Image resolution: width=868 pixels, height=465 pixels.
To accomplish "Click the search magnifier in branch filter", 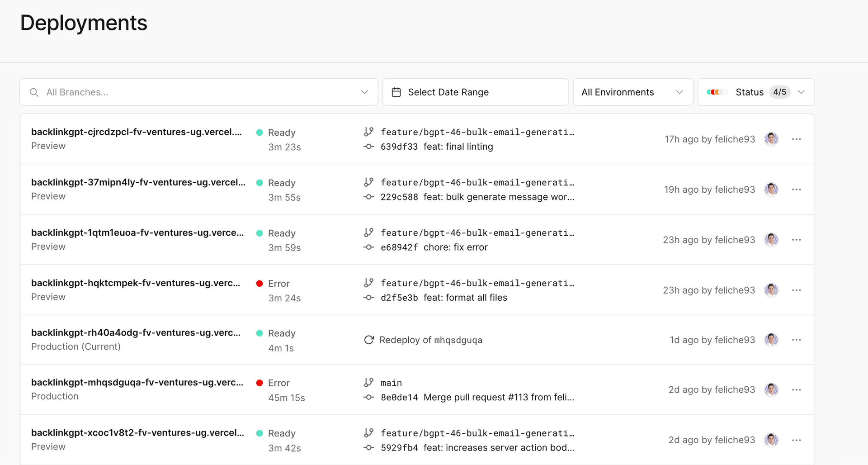I will [34, 92].
